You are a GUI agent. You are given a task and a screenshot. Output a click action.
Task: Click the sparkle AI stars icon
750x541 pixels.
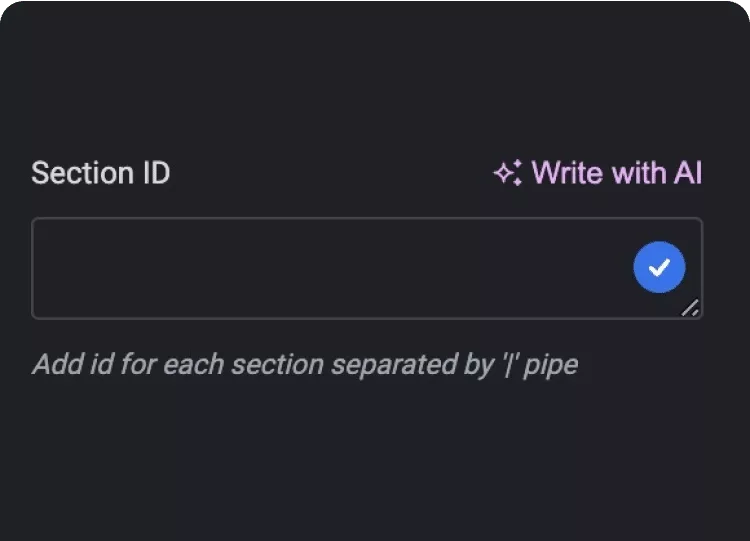tap(508, 172)
